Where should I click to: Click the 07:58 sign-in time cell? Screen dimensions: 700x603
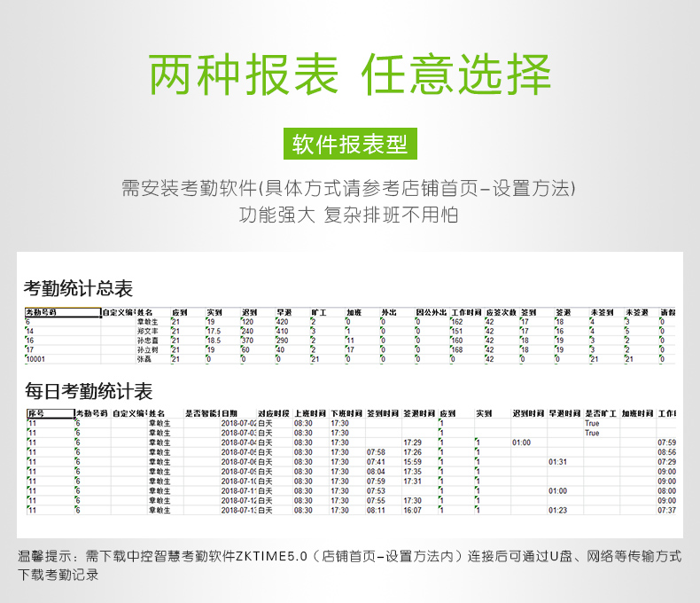pos(376,452)
